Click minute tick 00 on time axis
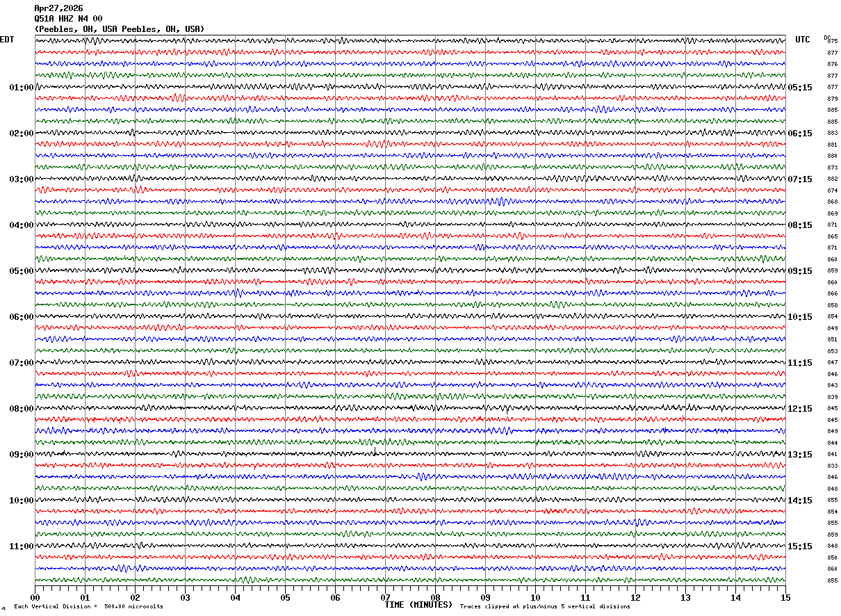The image size is (841, 616). 35,597
